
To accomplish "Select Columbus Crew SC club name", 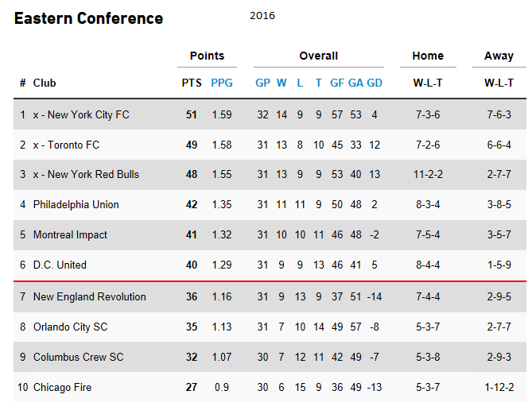I will point(79,357).
